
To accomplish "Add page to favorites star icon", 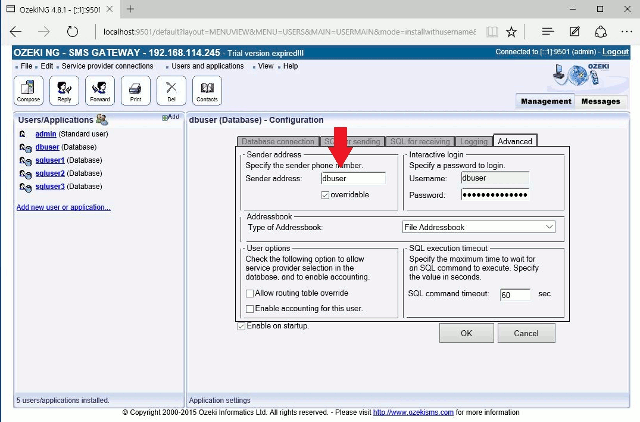I will (x=511, y=32).
